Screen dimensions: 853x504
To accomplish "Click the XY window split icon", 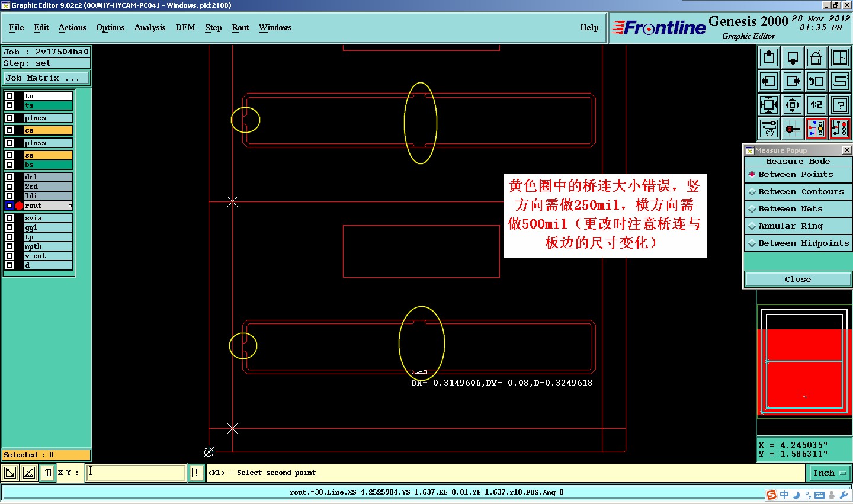I will click(x=840, y=57).
